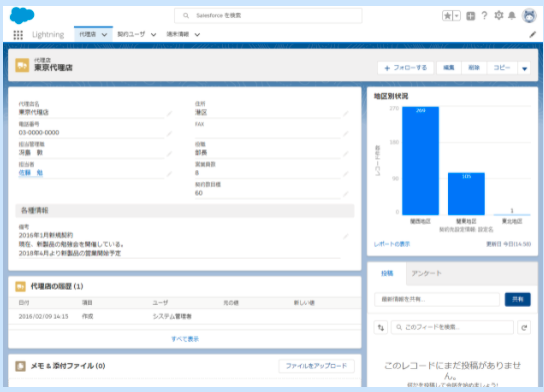Edit the 担当管理職 field via pencil icon
Screen dimensions: 544x392
tap(169, 154)
